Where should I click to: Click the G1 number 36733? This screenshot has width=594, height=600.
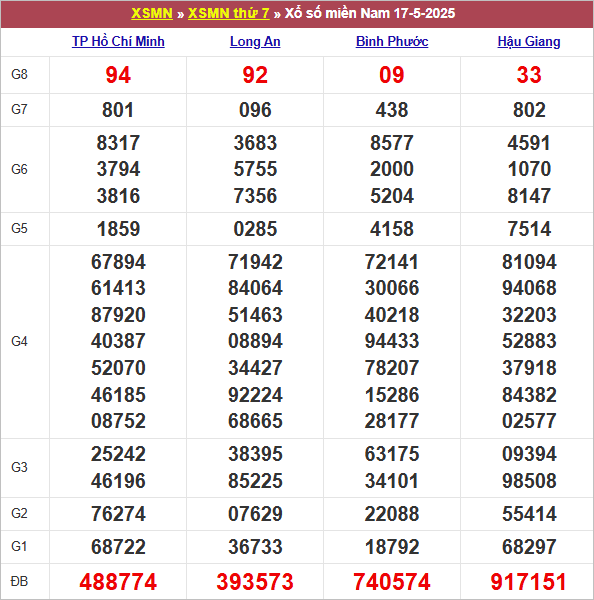coord(255,547)
